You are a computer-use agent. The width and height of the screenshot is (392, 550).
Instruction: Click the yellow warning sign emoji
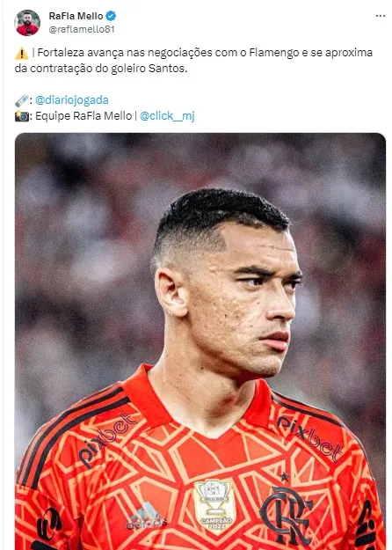(x=21, y=54)
